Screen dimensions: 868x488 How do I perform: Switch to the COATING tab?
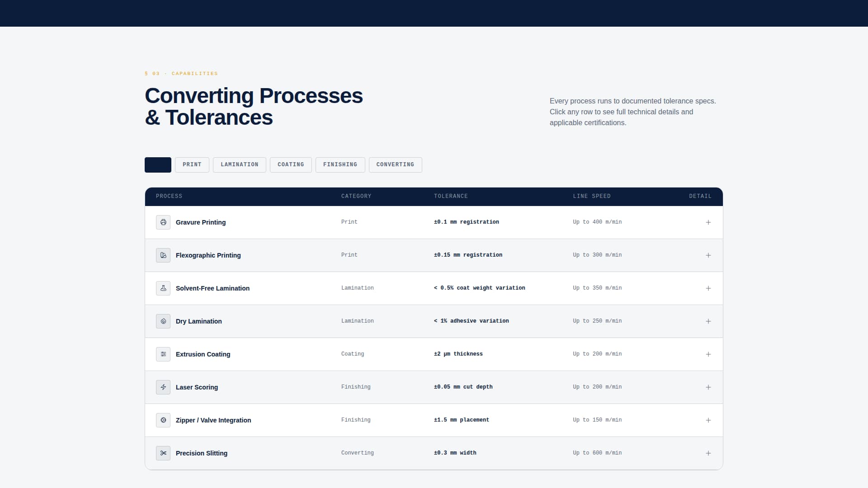(291, 164)
